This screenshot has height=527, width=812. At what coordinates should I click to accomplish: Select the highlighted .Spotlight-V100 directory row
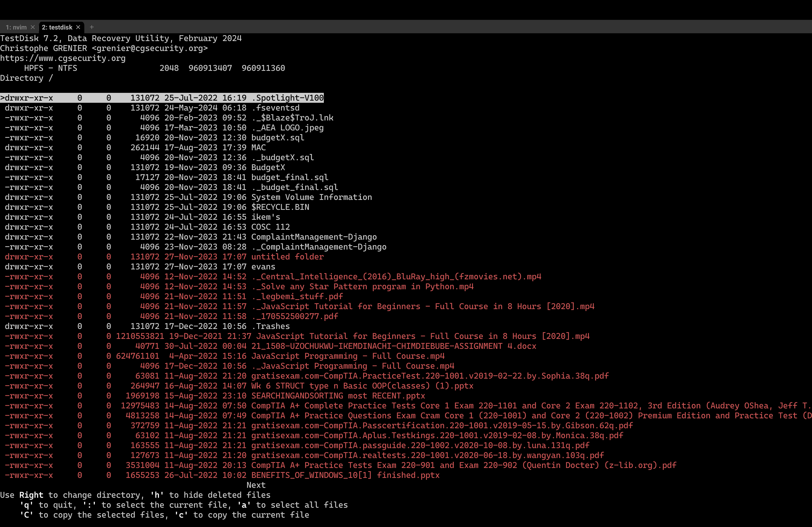pyautogui.click(x=287, y=98)
